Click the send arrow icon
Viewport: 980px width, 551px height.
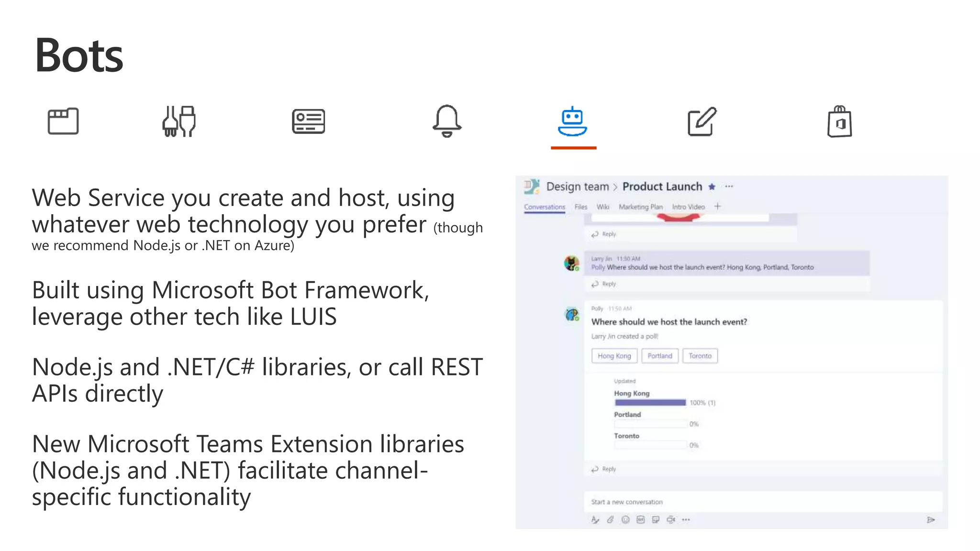pyautogui.click(x=931, y=520)
